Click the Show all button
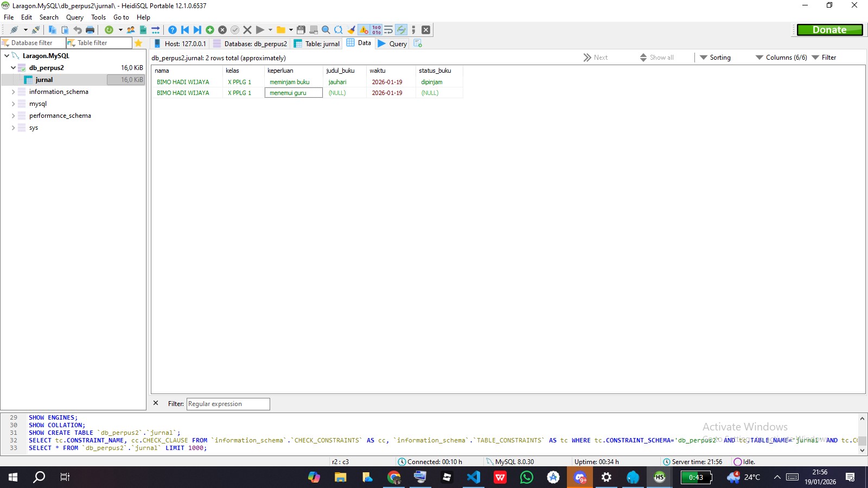This screenshot has height=488, width=868. point(657,58)
